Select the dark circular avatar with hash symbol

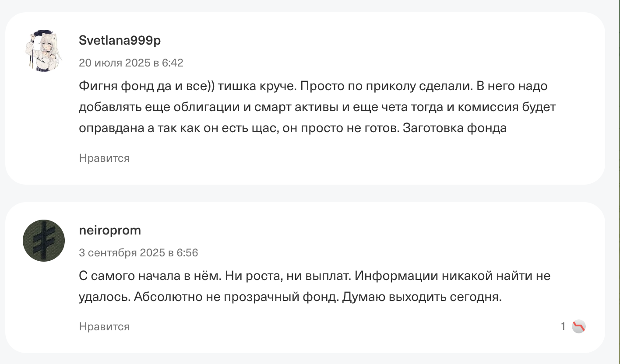(x=43, y=241)
